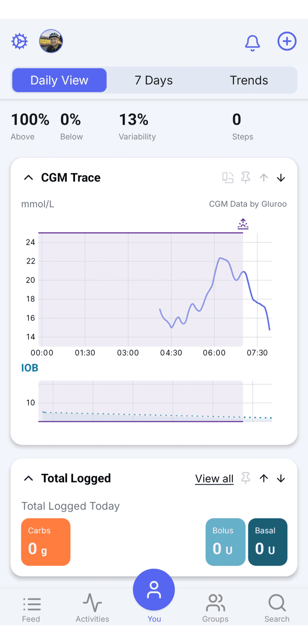The image size is (308, 644).
Task: Open the settings gear icon
Action: point(20,41)
